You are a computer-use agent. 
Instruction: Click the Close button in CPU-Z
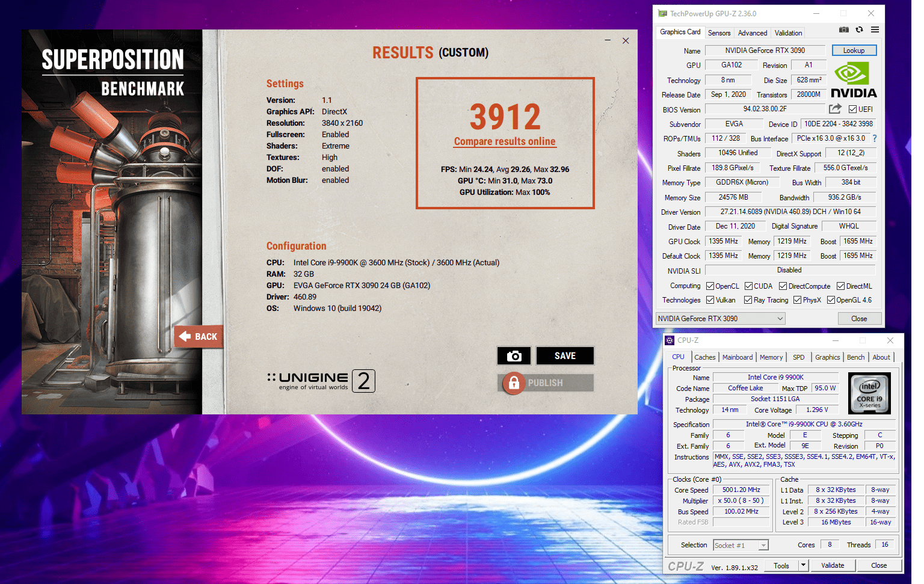point(879,565)
